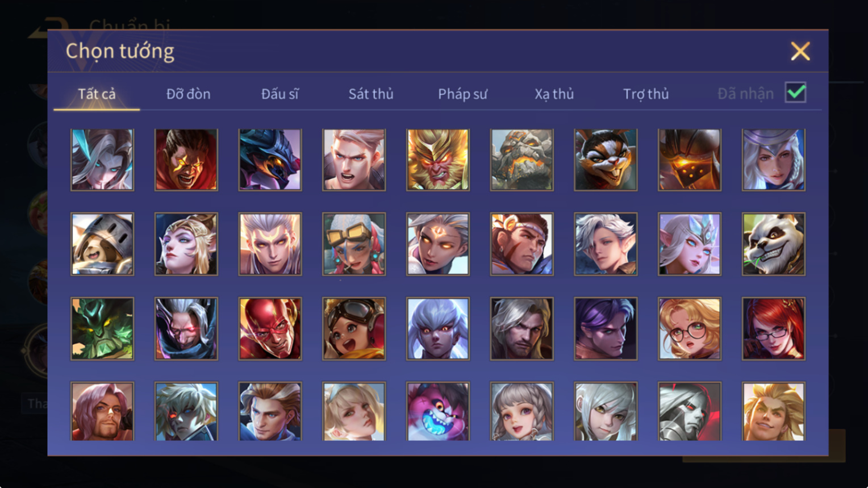Choose the hamster hero wearing a knight helmet
The height and width of the screenshot is (488, 868).
click(102, 244)
